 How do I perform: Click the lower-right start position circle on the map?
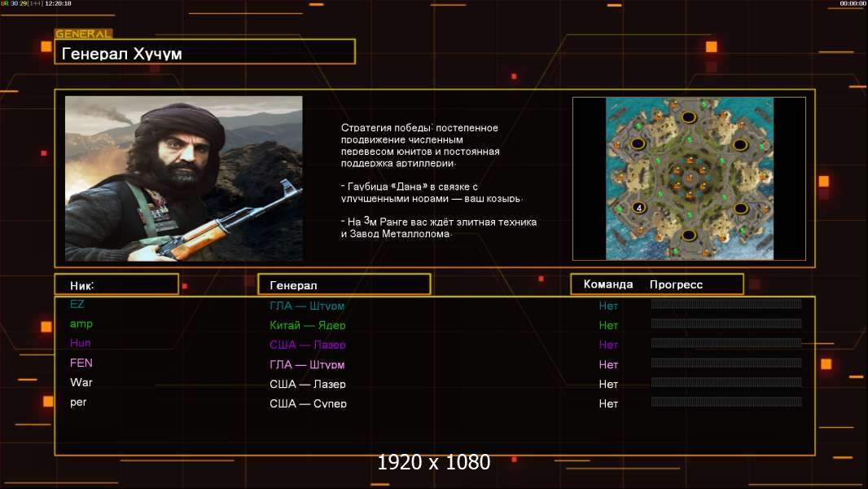[739, 208]
